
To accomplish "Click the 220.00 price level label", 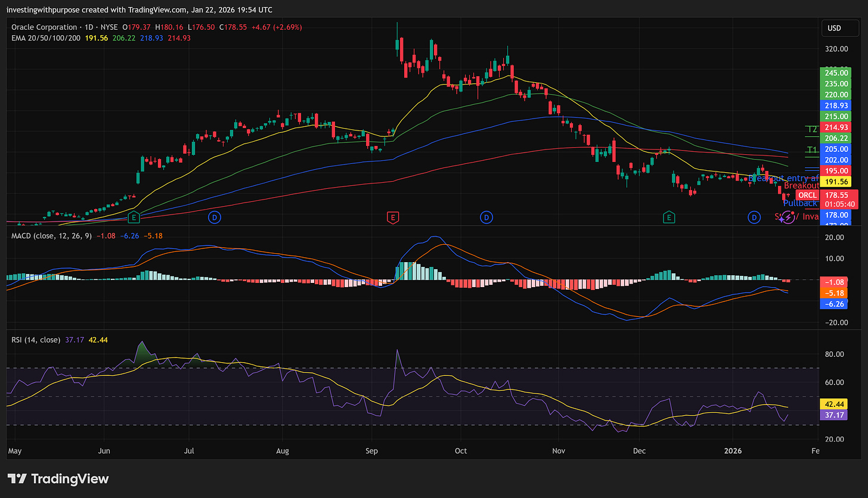I will click(x=836, y=95).
